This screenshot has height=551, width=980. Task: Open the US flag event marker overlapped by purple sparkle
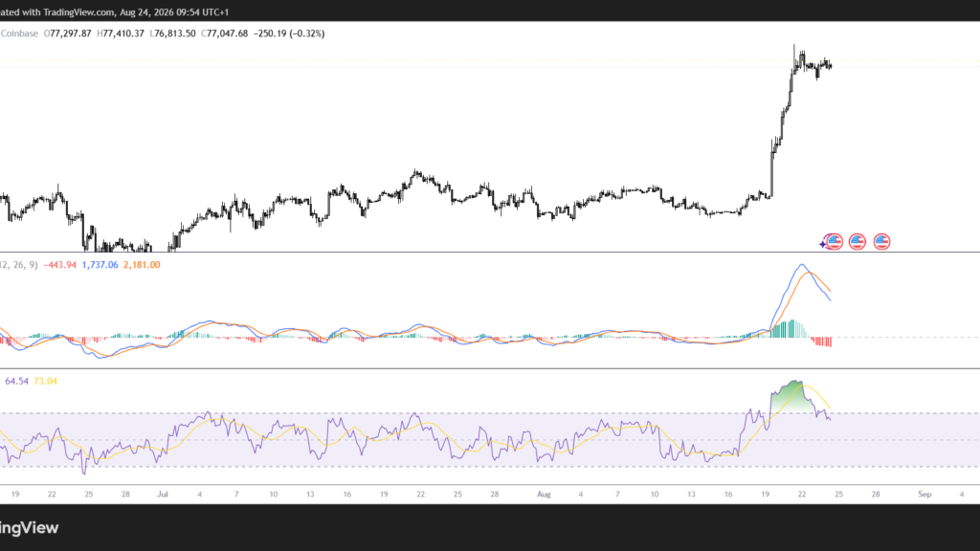[x=835, y=241]
